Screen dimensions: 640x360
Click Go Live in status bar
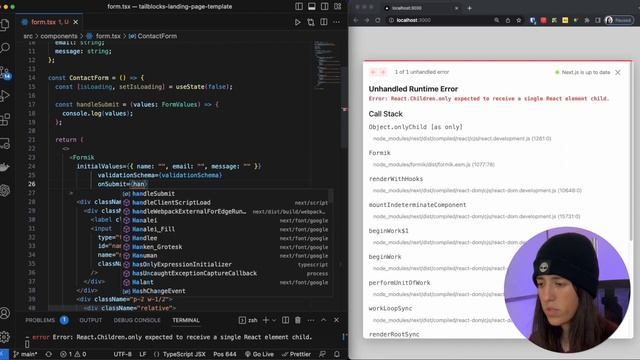pyautogui.click(x=259, y=354)
